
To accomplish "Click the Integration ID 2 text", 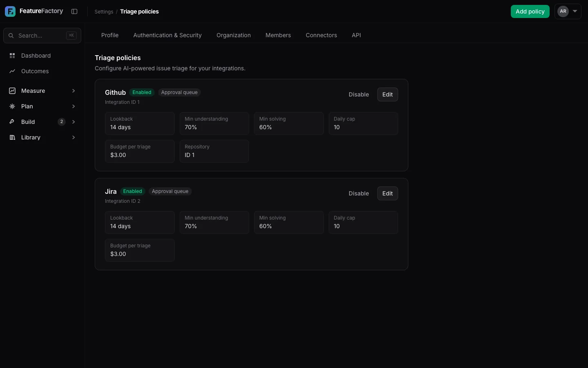I will 122,201.
